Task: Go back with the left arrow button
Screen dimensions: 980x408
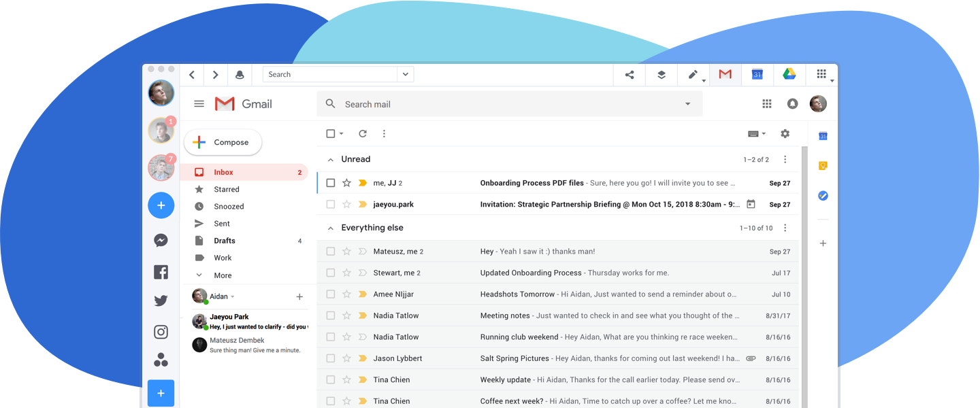Action: tap(192, 75)
